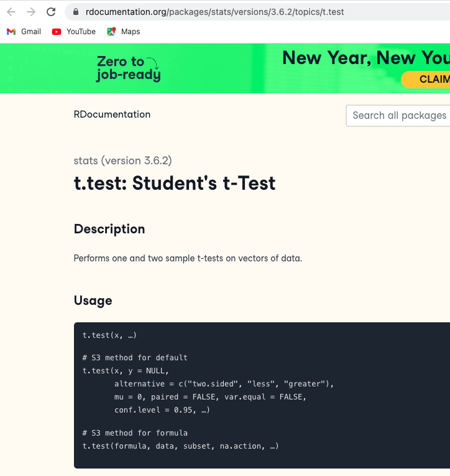Click the browser back arrow
Viewport: 450px width, 476px height.
[11, 12]
